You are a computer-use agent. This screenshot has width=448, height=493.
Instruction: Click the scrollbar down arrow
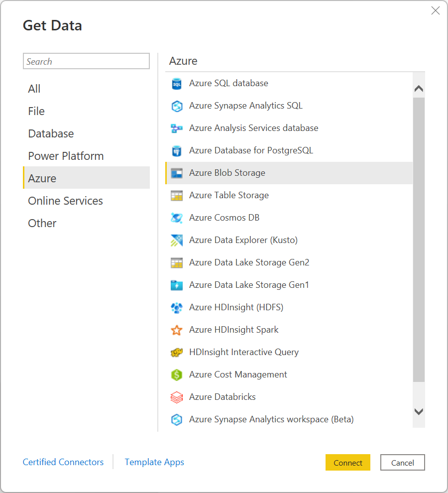(419, 412)
